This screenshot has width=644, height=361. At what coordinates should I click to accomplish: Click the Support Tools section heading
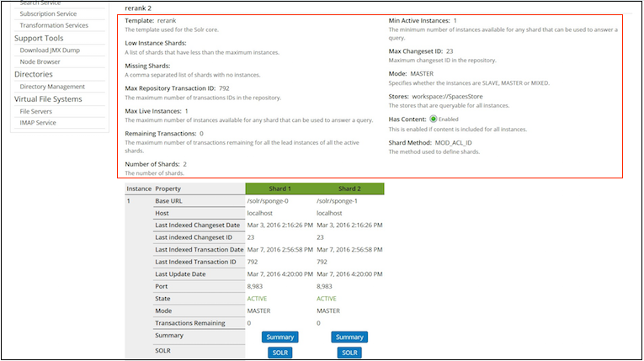(39, 38)
